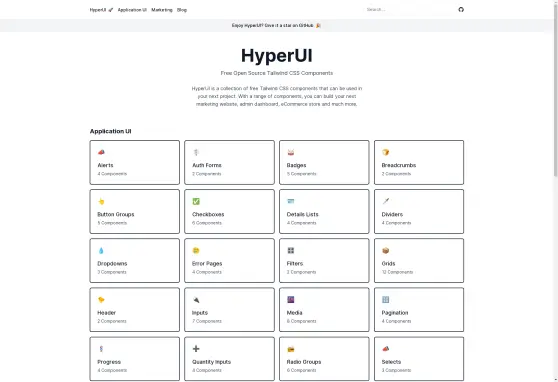Click the green check icon on Checkboxes card
This screenshot has width=558, height=382.
(196, 202)
